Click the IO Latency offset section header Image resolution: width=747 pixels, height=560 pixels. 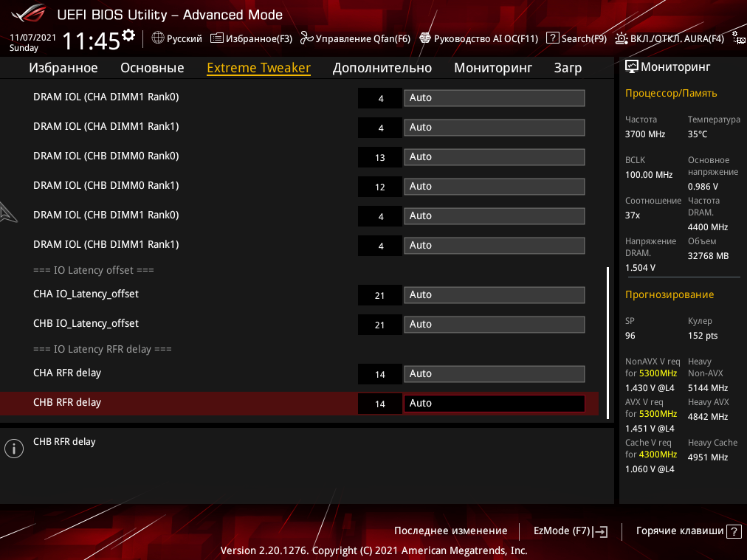(x=93, y=270)
